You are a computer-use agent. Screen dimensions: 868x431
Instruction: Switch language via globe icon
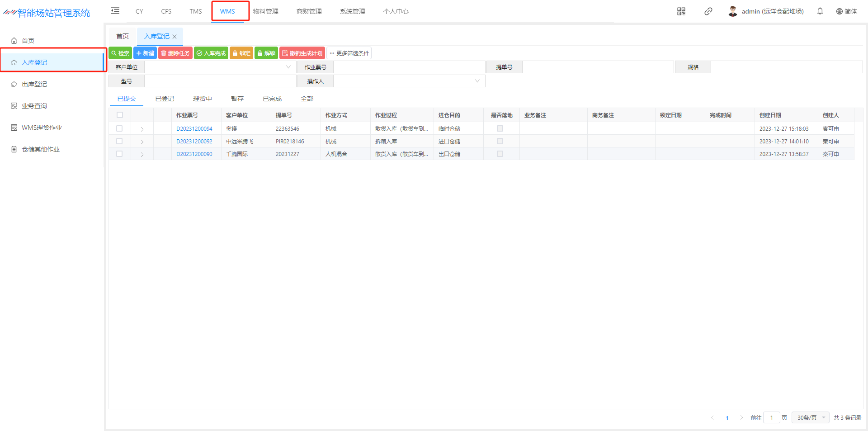(x=840, y=11)
